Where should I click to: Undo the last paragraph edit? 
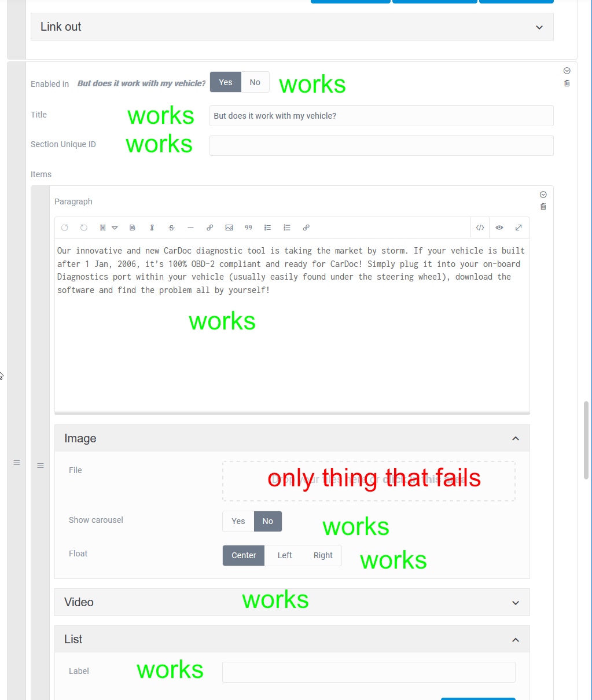(x=65, y=228)
